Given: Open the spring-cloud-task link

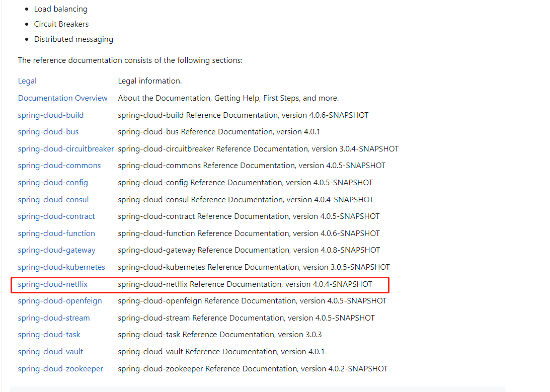Looking at the screenshot, I should coord(49,335).
